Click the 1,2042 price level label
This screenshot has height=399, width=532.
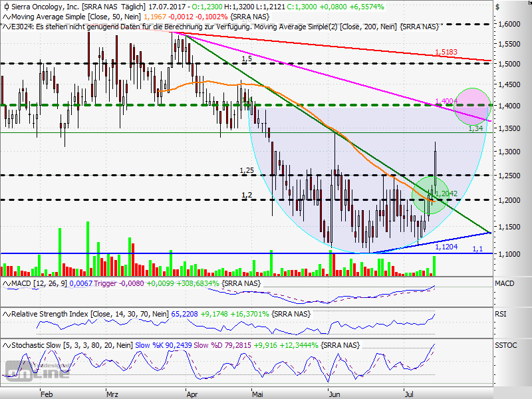coord(444,193)
